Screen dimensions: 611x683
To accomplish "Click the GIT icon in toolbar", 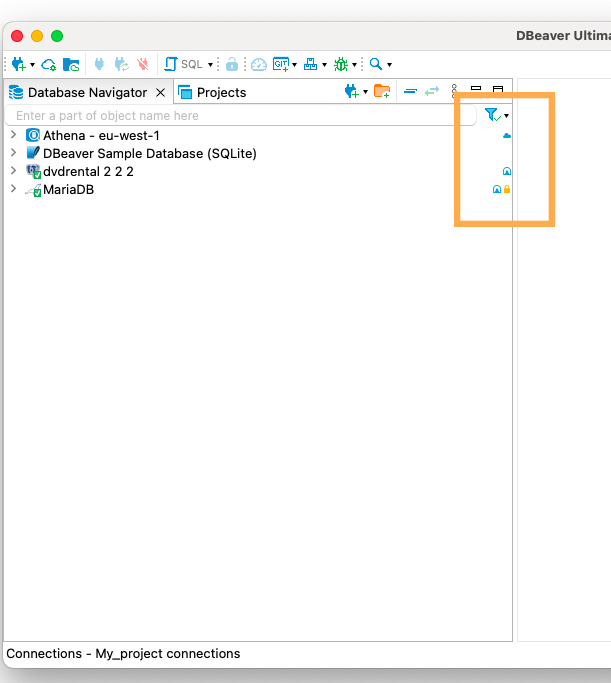I will [281, 64].
